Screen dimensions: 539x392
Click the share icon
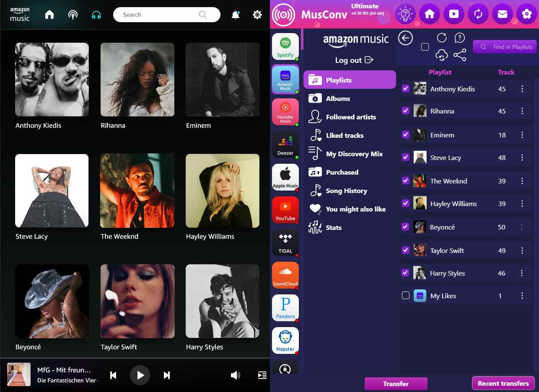(x=460, y=55)
